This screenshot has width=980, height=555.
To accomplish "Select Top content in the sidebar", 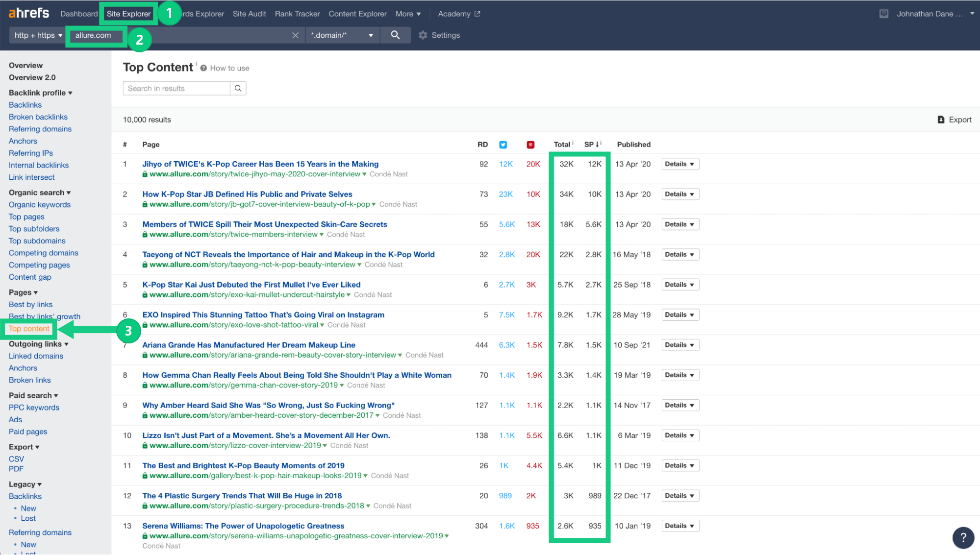I will pos(29,329).
